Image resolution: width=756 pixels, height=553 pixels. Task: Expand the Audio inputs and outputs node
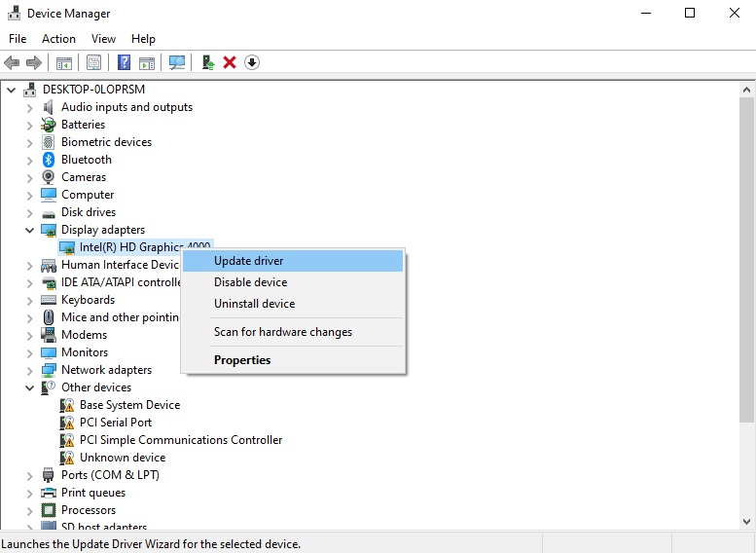point(29,108)
